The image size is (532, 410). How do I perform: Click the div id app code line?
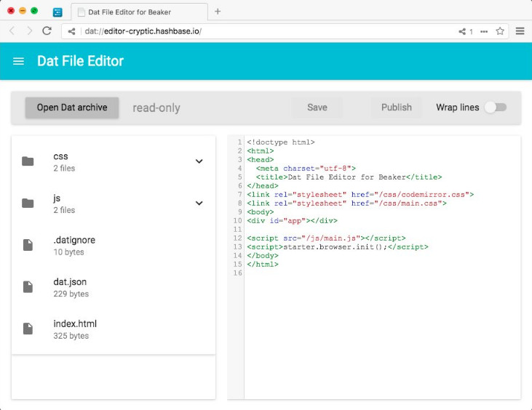(x=292, y=220)
